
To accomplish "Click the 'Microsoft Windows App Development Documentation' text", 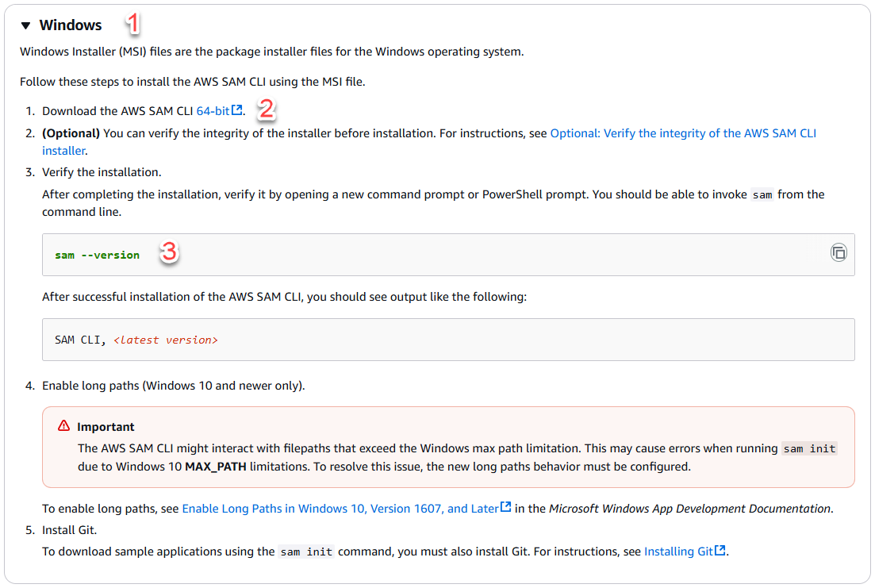I will [x=689, y=508].
